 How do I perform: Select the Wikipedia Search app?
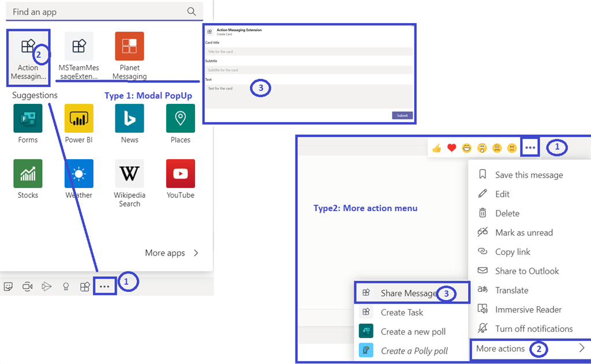129,174
